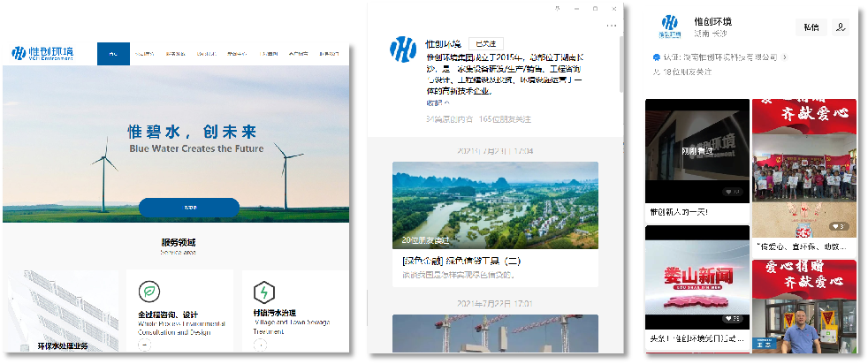This screenshot has height=364, width=868.
Task: Click the 2021年7月22日 17:01 timestamp
Action: (496, 303)
